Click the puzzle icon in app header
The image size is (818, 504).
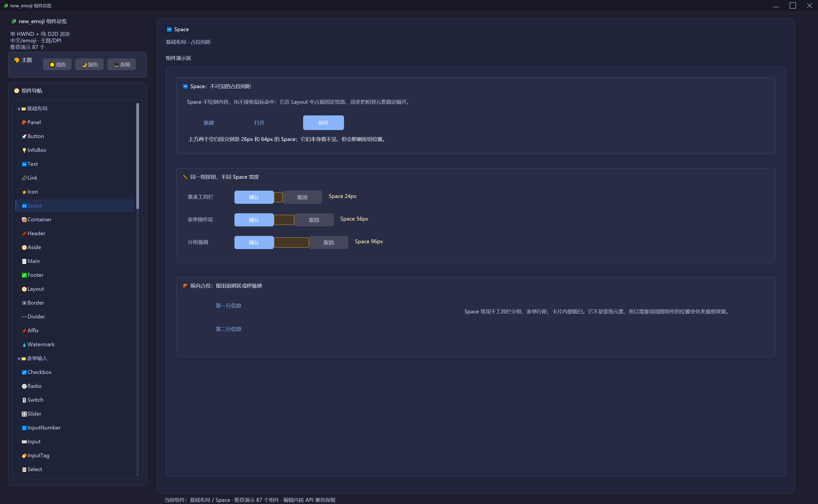(x=14, y=21)
